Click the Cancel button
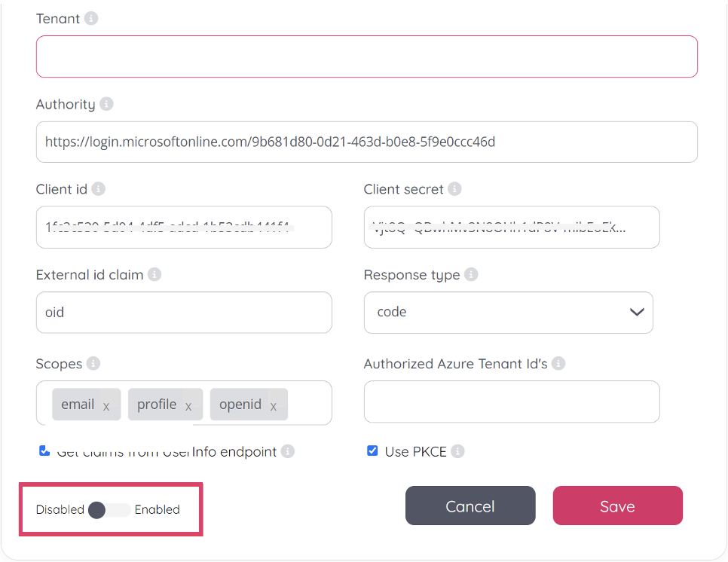728x562 pixels. 470,505
